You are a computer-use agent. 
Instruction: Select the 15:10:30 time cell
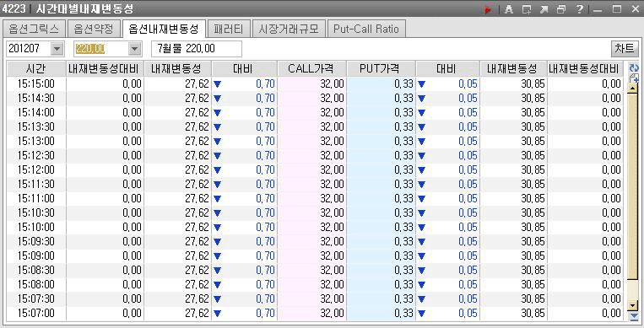[x=36, y=213]
